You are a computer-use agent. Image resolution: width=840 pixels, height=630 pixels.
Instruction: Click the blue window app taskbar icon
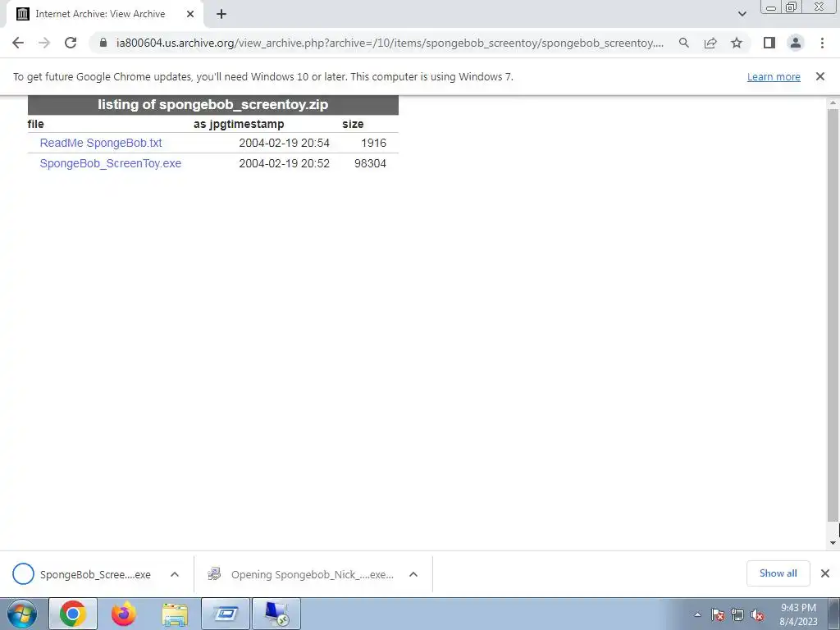[226, 614]
